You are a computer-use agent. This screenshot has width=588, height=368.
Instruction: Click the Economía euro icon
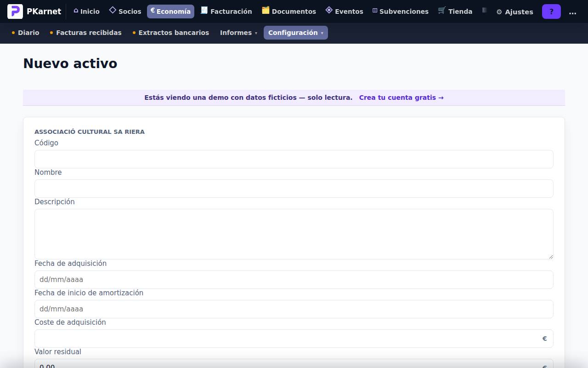point(153,10)
